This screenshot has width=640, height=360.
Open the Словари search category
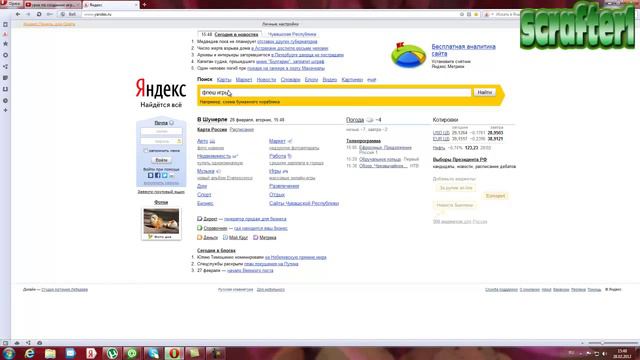[290, 80]
